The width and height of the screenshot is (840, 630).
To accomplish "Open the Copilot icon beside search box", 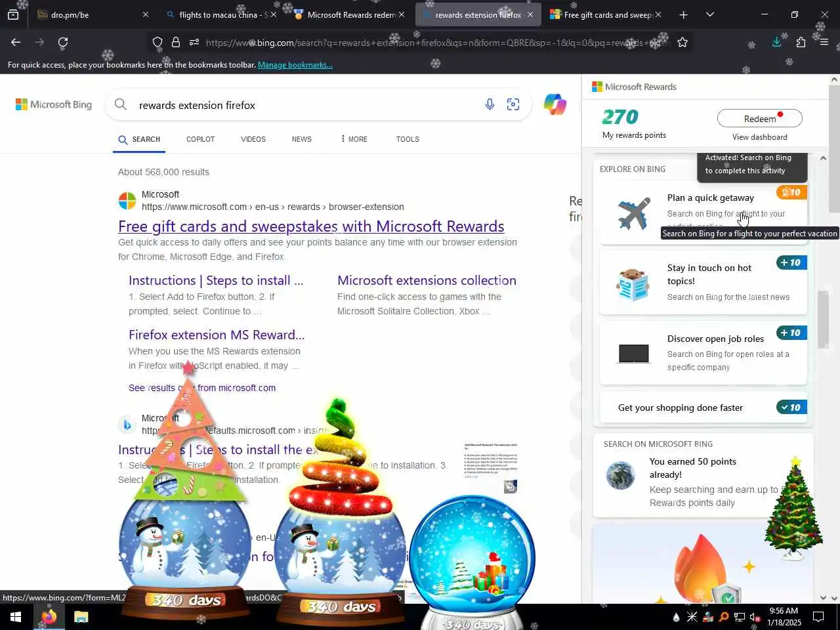I will 555,104.
